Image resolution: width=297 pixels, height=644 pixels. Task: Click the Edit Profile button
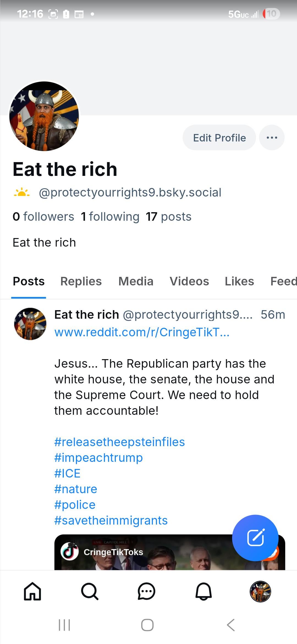point(219,138)
